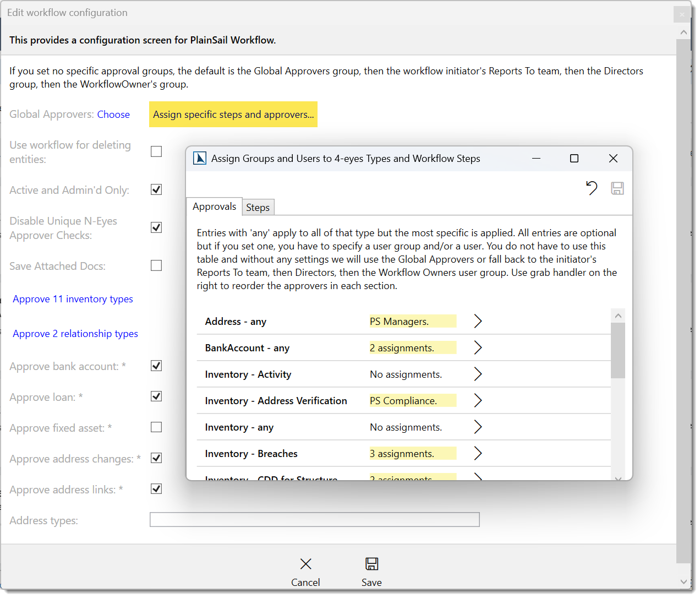The image size is (700, 598).
Task: Expand the 'Address - any' approver row
Action: [x=477, y=320]
